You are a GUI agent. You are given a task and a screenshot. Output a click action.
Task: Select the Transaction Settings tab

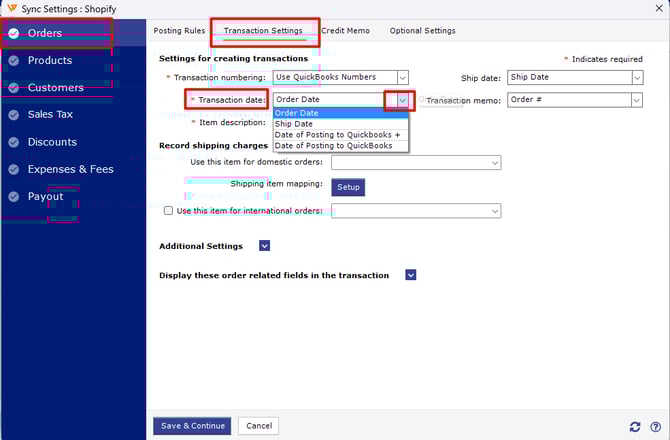[263, 31]
